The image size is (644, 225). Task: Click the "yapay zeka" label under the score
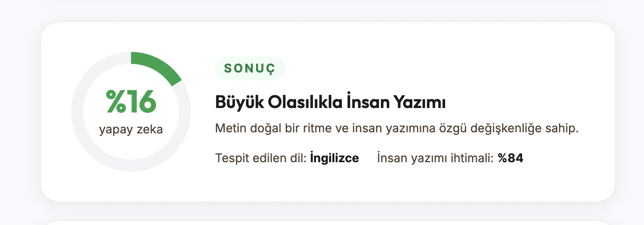[x=131, y=129]
